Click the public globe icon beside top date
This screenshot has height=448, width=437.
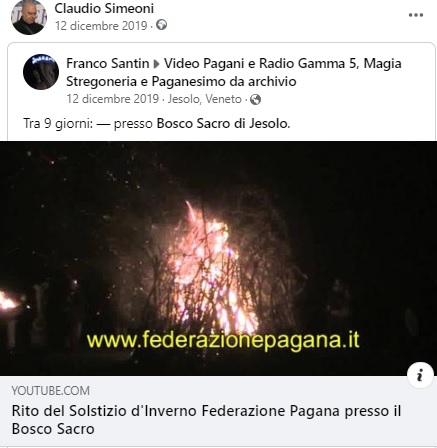(162, 25)
